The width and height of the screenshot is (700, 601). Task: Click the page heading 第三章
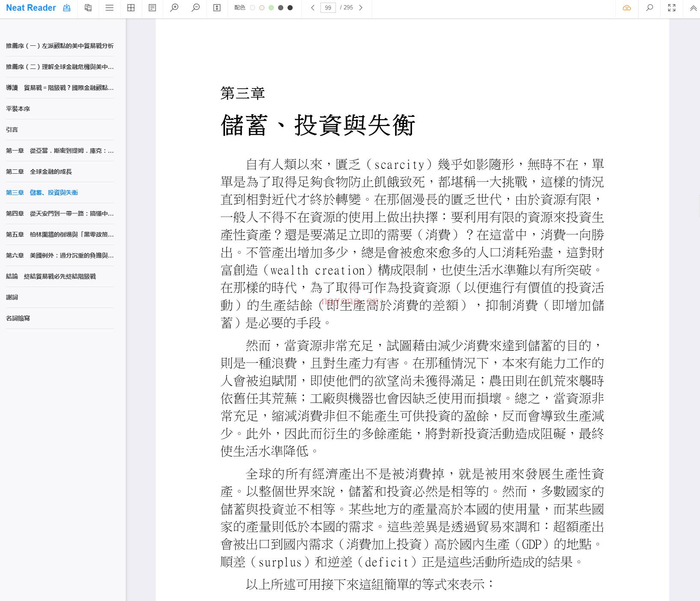pos(243,93)
